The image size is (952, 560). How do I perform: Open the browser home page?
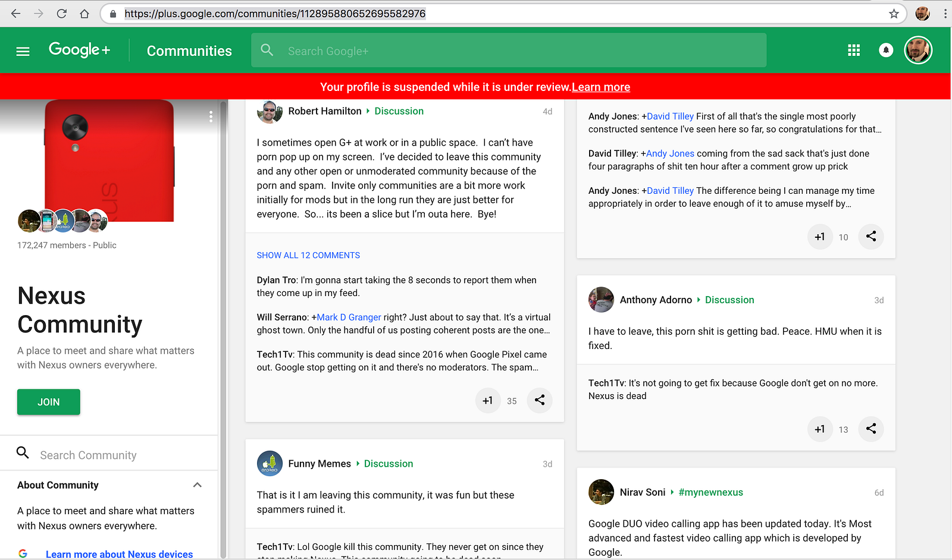(84, 14)
